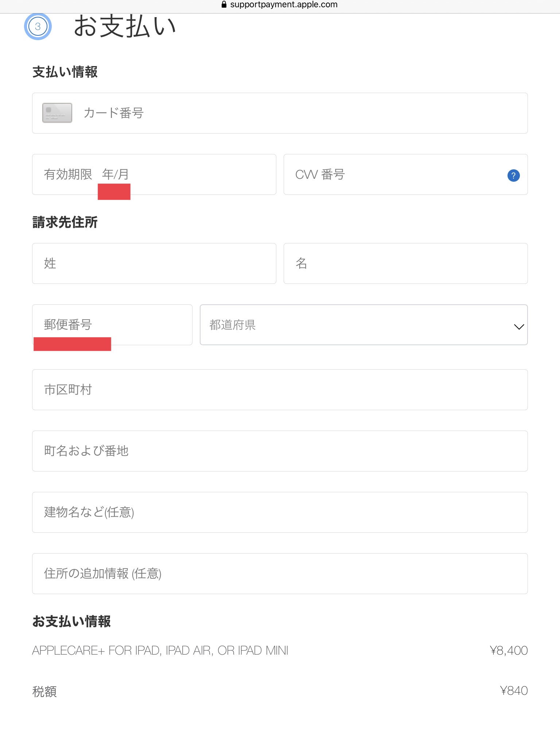The image size is (560, 732).
Task: Click the ¥840 tax amount
Action: point(514,690)
